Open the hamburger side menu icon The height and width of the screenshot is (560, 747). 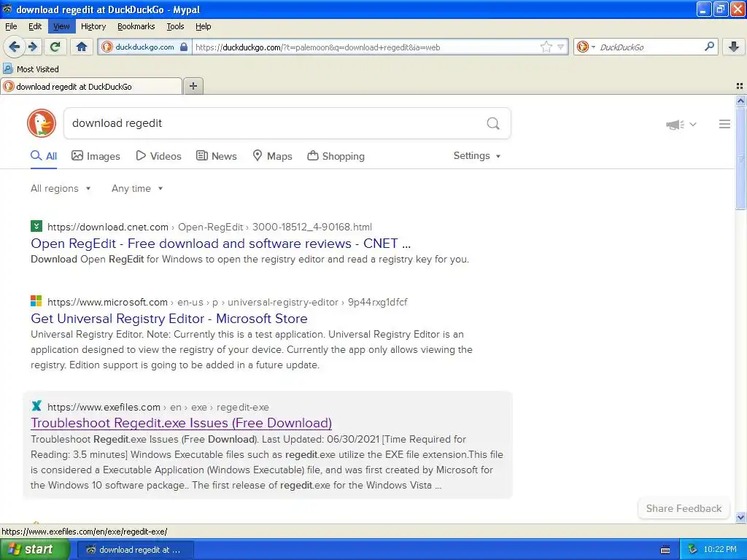(x=724, y=124)
